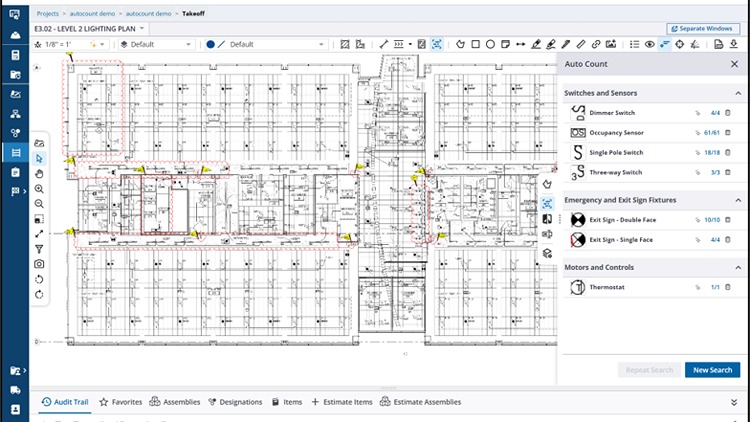Open the list view icon in toolbar
The height and width of the screenshot is (422, 750).
click(x=634, y=44)
